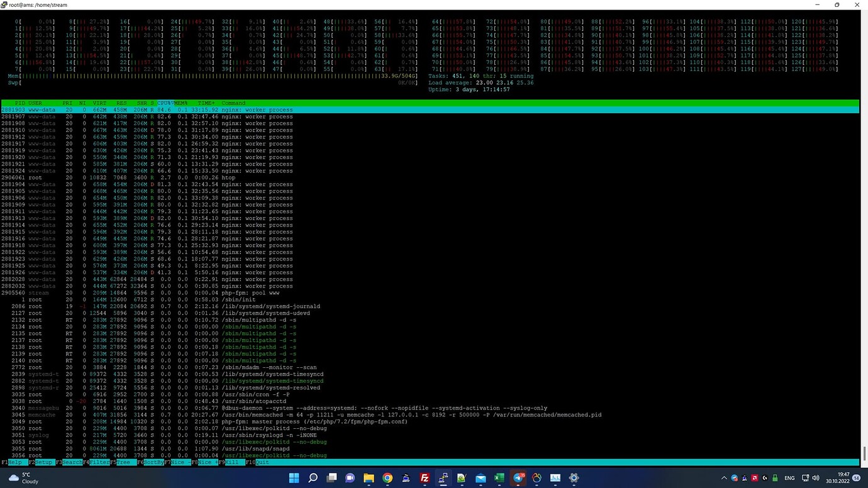Select the mdadm --monitor --scan row
The width and height of the screenshot is (868, 488).
[x=430, y=367]
